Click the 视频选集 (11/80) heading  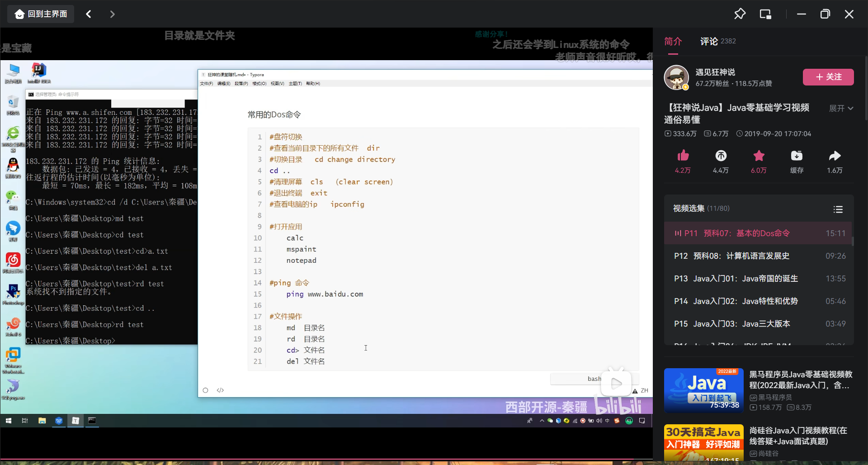[x=701, y=209]
